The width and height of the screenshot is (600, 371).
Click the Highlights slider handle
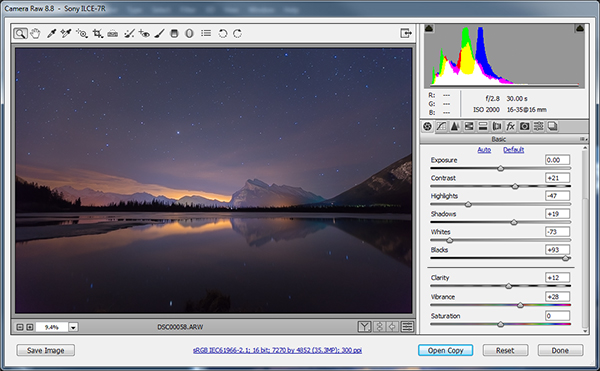468,204
